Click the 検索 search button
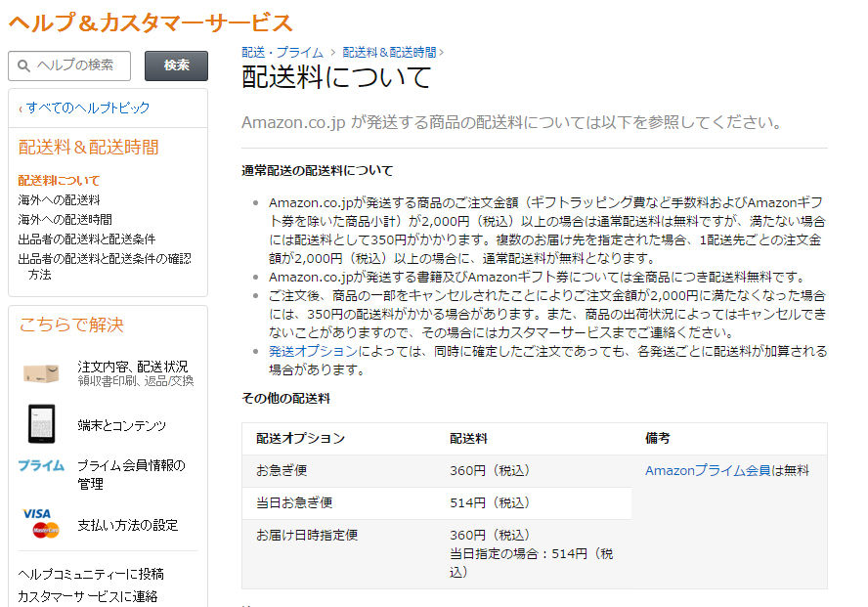This screenshot has height=607, width=868. point(176,65)
